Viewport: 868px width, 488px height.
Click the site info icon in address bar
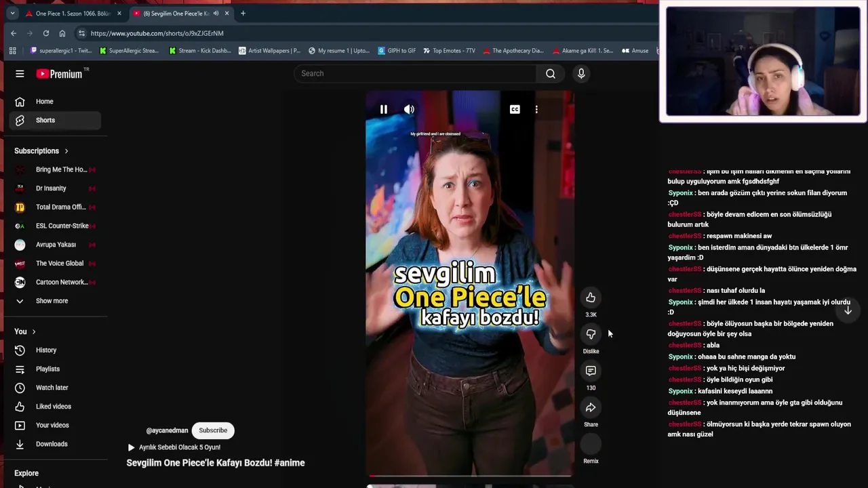[x=81, y=33]
